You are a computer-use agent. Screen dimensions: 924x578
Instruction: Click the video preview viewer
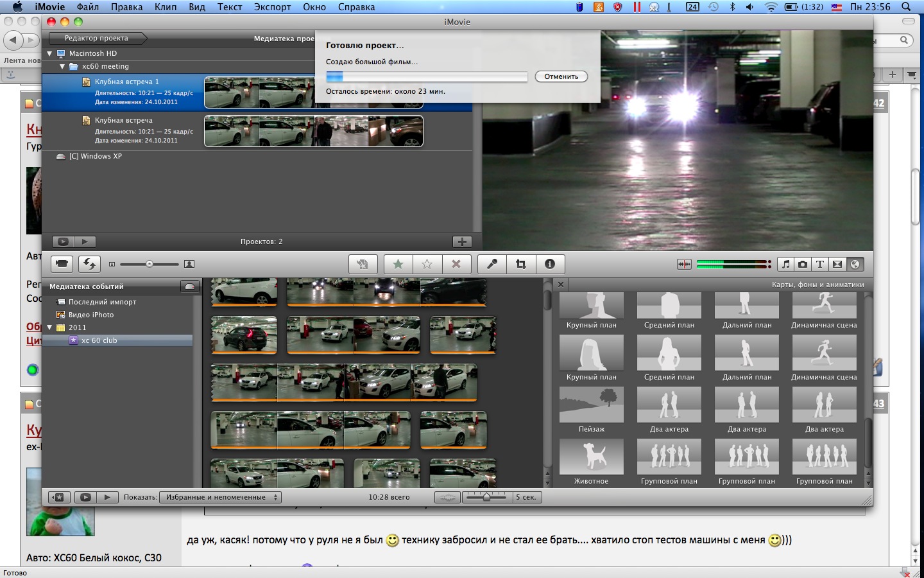pos(678,140)
